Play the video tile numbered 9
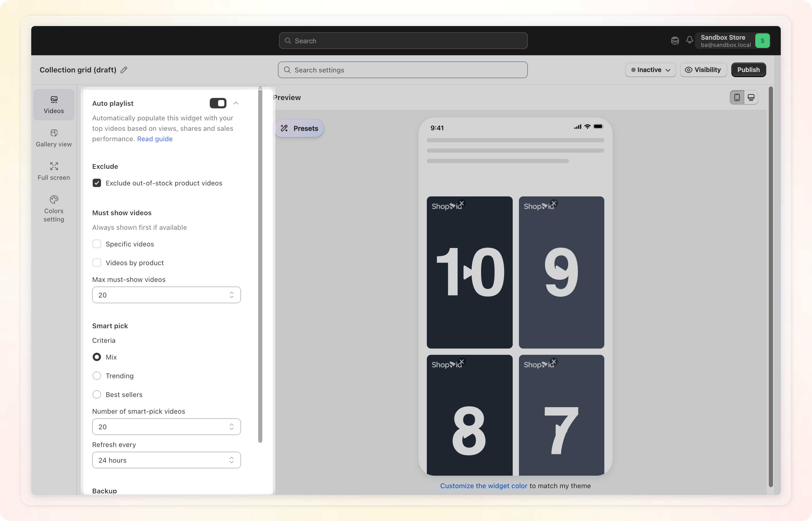812x521 pixels. click(561, 272)
